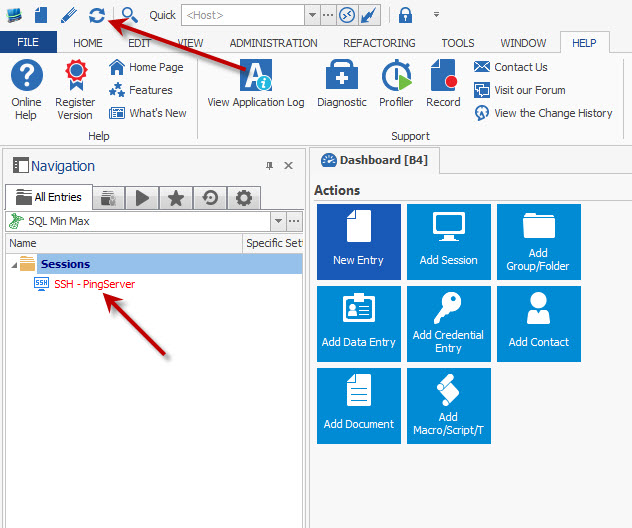Switch to Opened Sessions play tab
632x528 pixels.
[142, 198]
